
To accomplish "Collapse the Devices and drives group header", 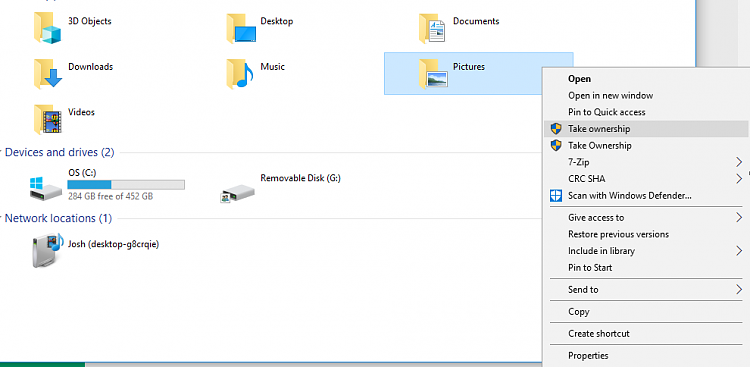I will (59, 153).
